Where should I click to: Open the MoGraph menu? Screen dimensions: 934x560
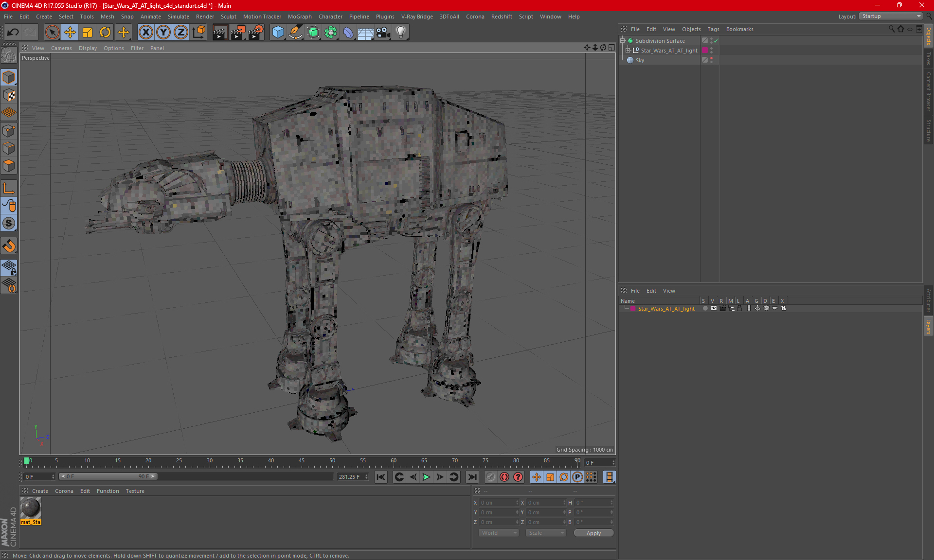(300, 17)
